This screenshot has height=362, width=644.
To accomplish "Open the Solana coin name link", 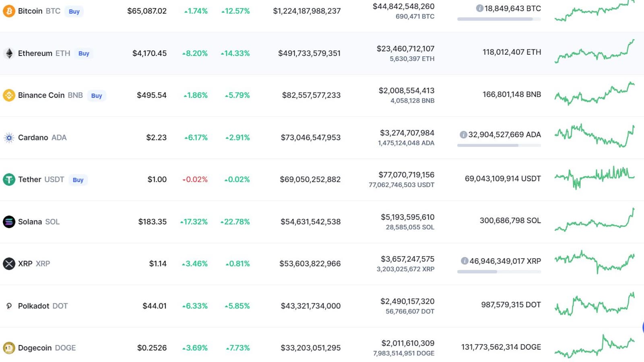I will 30,222.
